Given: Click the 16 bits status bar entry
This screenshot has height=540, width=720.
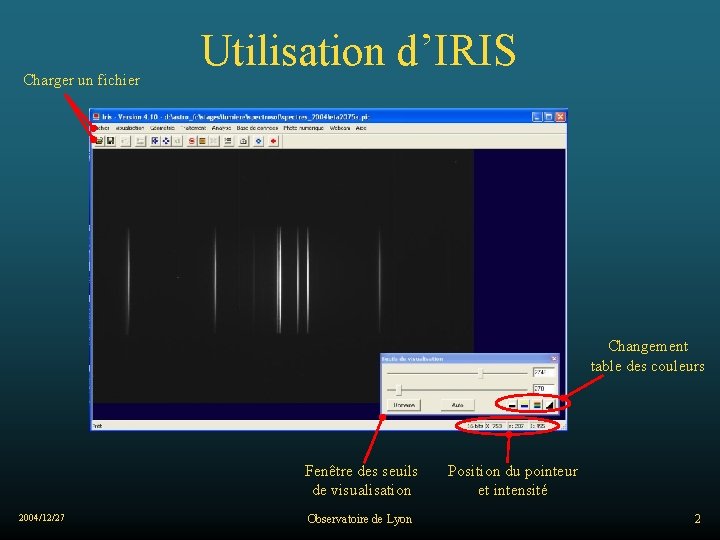Looking at the screenshot, I should click(x=474, y=426).
